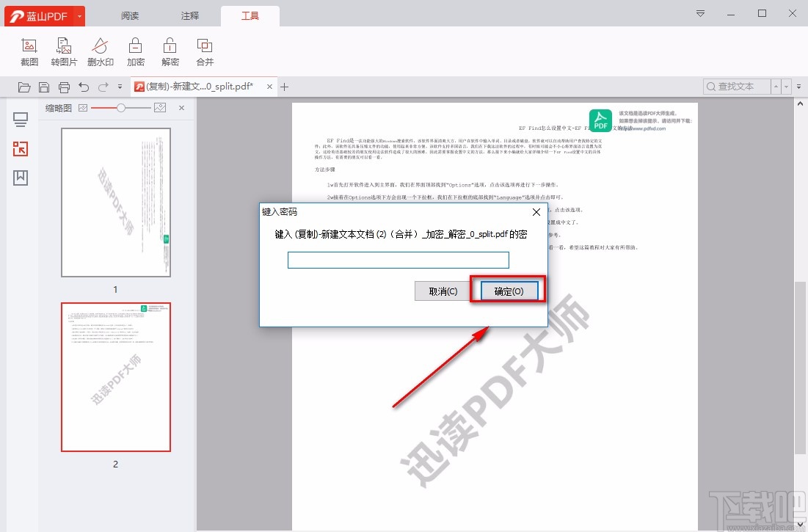Screen dimensions: 808x532
Task: Open the bookmarks panel in sidebar
Action: coord(20,176)
